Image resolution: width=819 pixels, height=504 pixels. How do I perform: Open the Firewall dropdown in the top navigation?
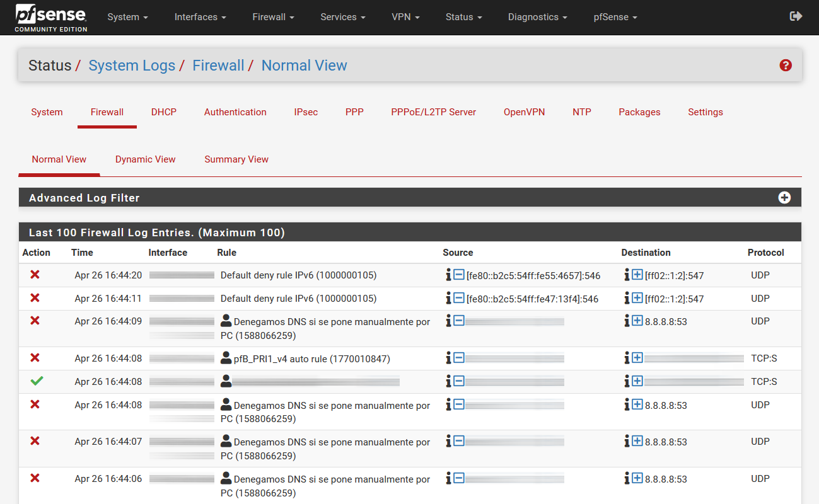[x=273, y=17]
